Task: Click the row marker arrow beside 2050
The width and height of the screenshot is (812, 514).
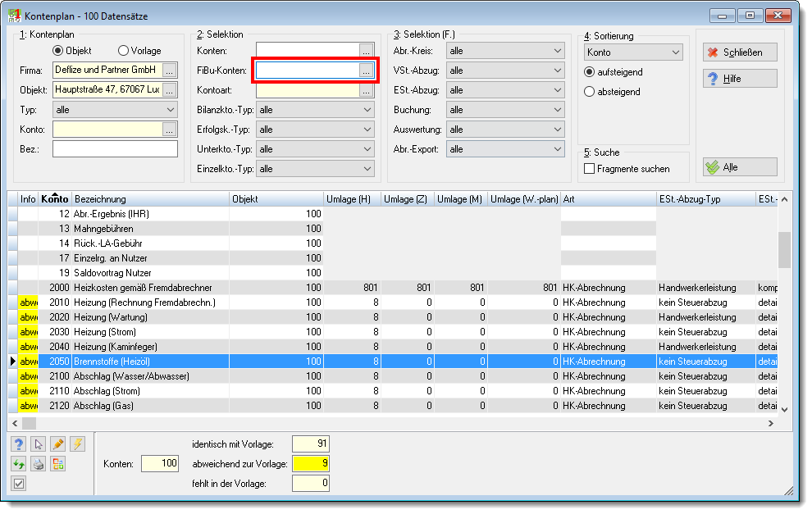Action: 13,362
